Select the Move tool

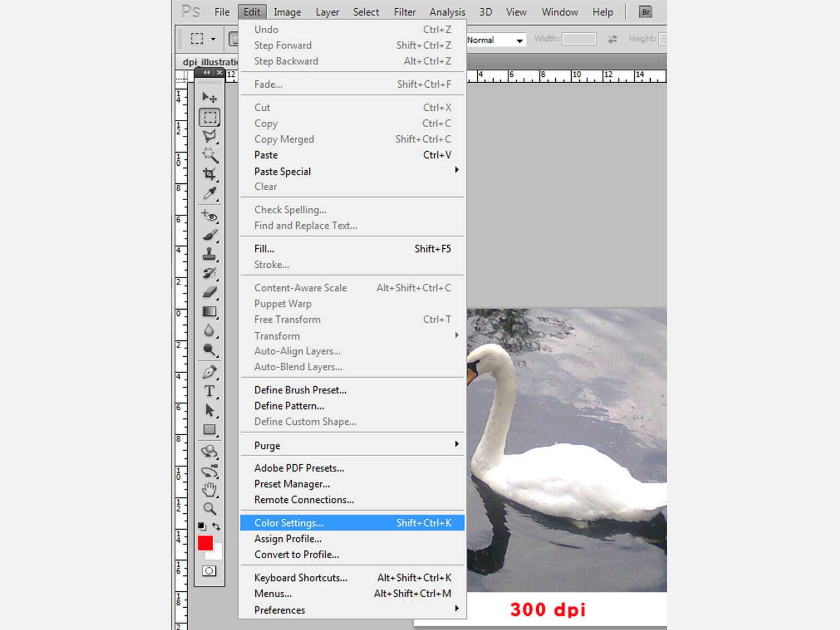click(x=209, y=98)
